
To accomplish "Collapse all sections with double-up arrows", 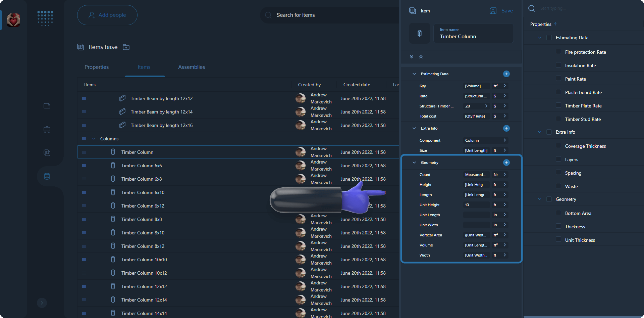I will tap(421, 57).
